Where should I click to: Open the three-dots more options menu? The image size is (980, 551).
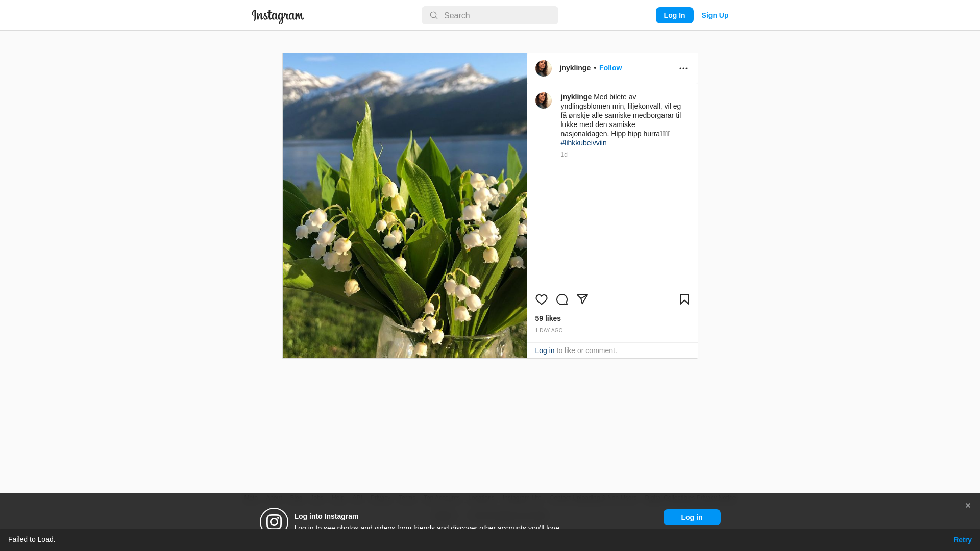[x=683, y=68]
